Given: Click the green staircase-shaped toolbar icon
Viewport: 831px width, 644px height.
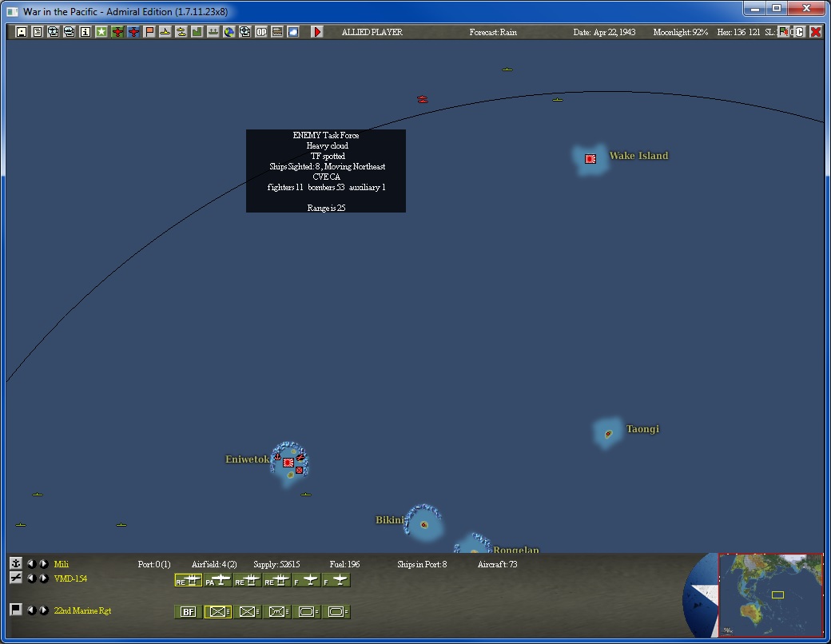Looking at the screenshot, I should (197, 32).
